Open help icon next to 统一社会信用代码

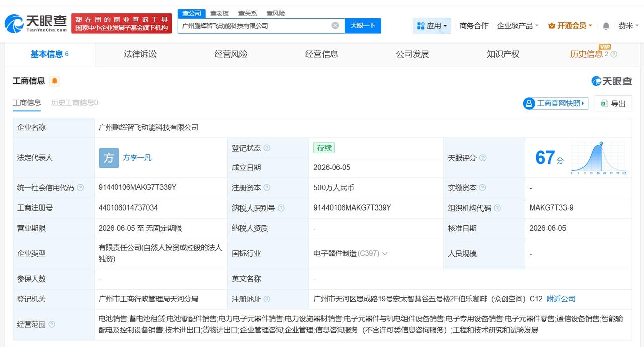(x=80, y=188)
